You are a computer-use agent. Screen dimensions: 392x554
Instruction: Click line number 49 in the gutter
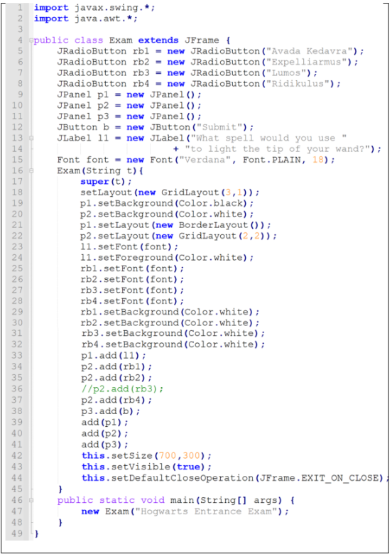click(17, 533)
